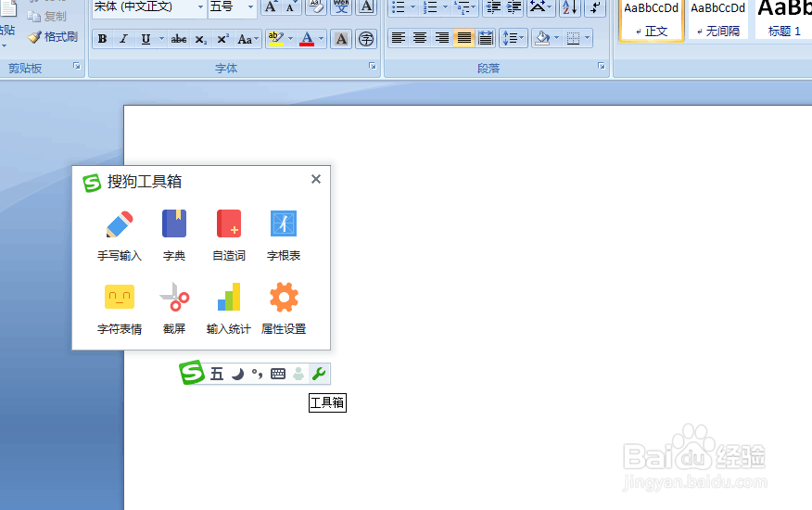Open the 字典 dictionary tool
The height and width of the screenshot is (510, 812).
tap(174, 235)
